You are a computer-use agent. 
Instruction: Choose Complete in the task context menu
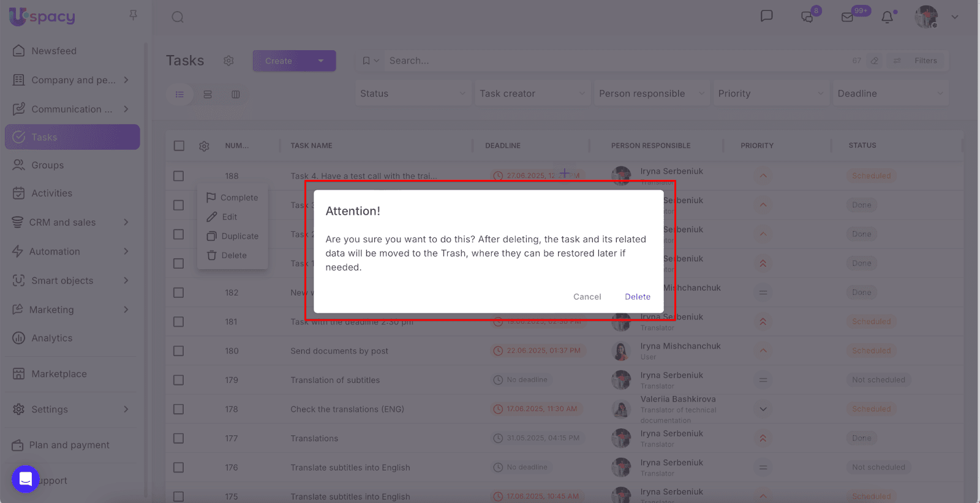[x=233, y=198]
